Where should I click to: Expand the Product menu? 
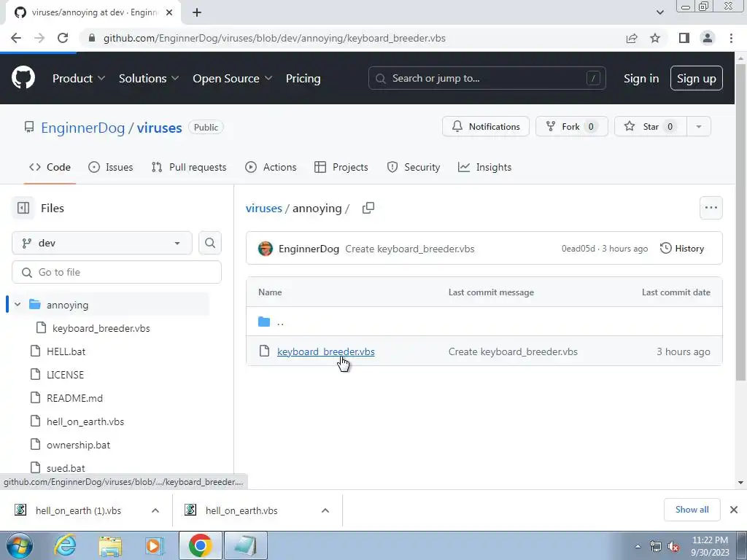tap(78, 78)
